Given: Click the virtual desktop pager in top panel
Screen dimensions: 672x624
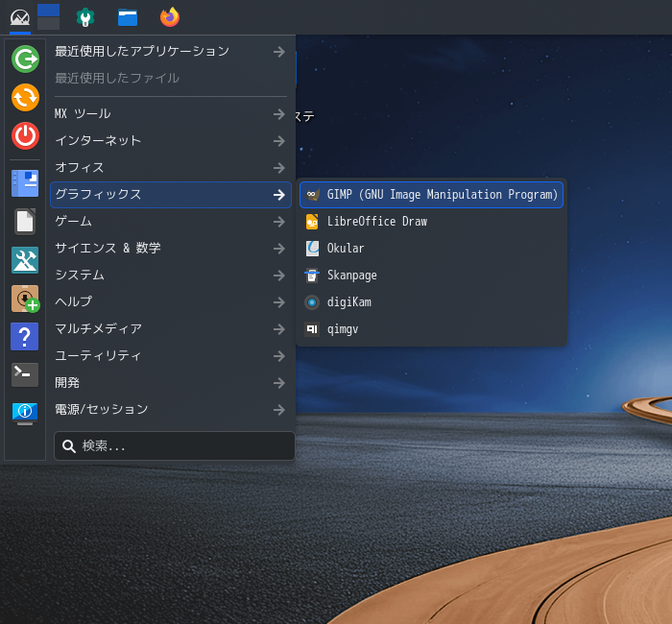Looking at the screenshot, I should [x=48, y=17].
